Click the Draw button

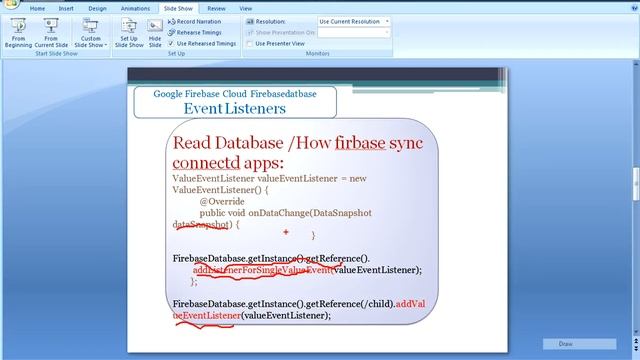(x=579, y=344)
